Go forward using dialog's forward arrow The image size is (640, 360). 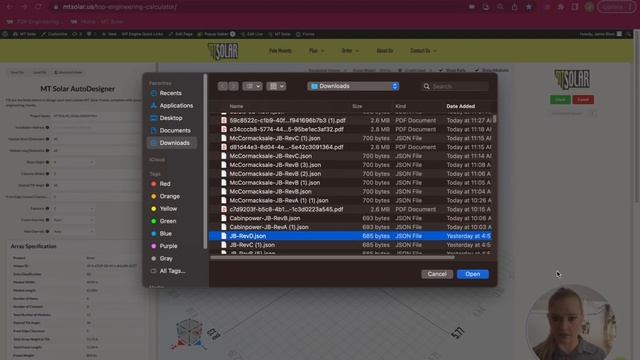click(233, 86)
